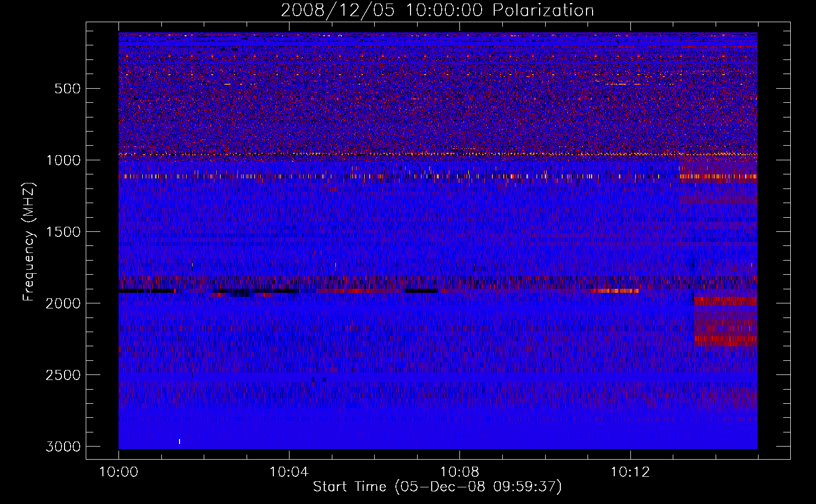Viewport: 816px width, 504px height.
Task: Click the 10:08 time tick label
Action: point(459,472)
